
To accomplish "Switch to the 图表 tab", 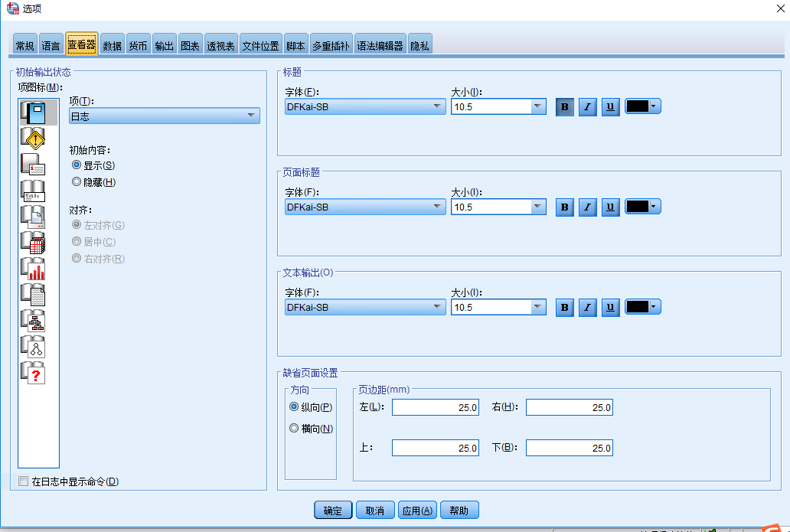I will pos(190,44).
